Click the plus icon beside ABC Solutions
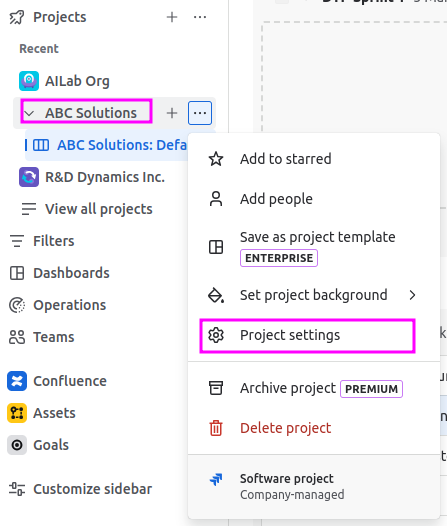Viewport: 447px width, 526px height. (x=172, y=113)
